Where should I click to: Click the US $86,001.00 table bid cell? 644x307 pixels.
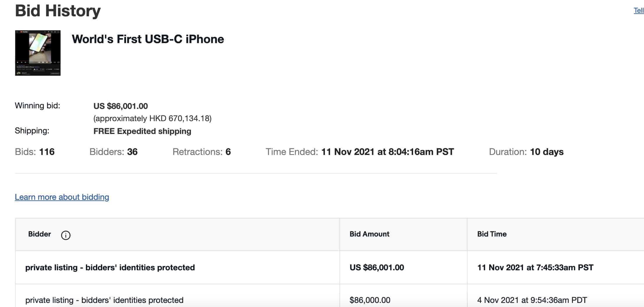404,267
